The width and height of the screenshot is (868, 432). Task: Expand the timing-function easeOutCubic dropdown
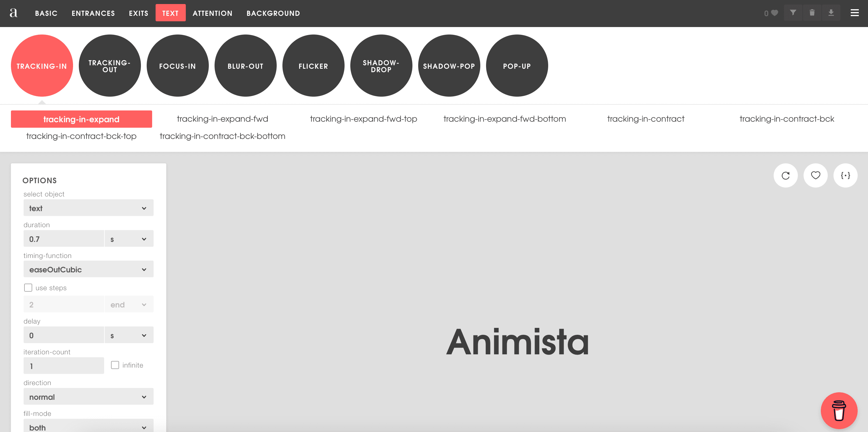tap(88, 269)
